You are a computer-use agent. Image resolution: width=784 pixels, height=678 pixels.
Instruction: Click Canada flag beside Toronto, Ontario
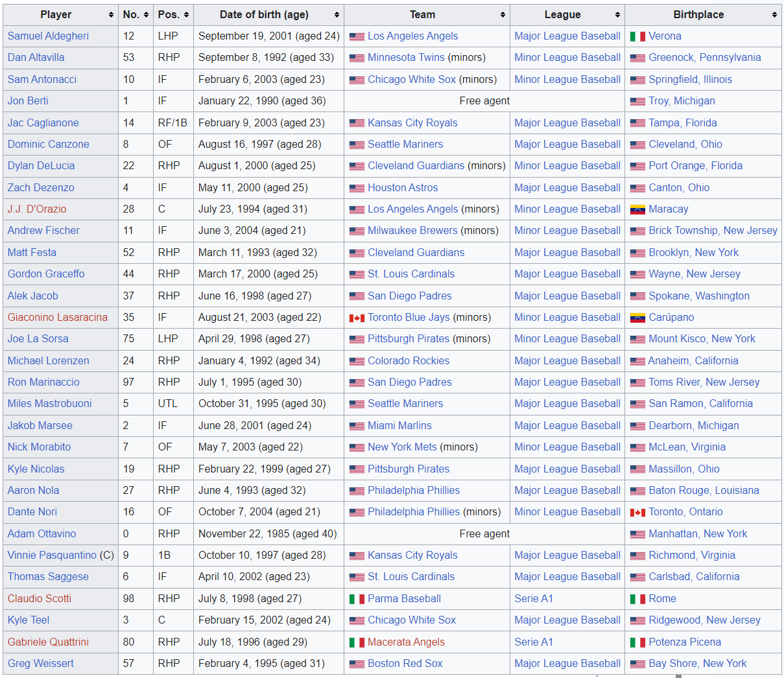pyautogui.click(x=637, y=513)
